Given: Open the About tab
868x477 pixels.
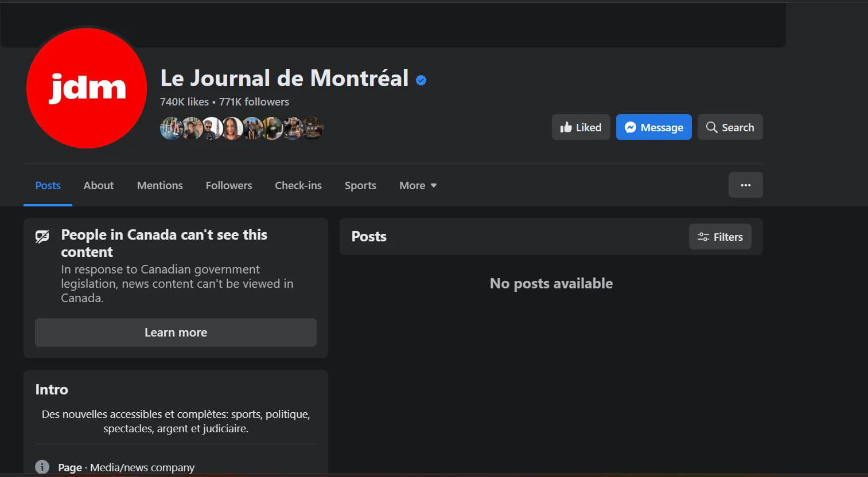Looking at the screenshot, I should (x=99, y=185).
